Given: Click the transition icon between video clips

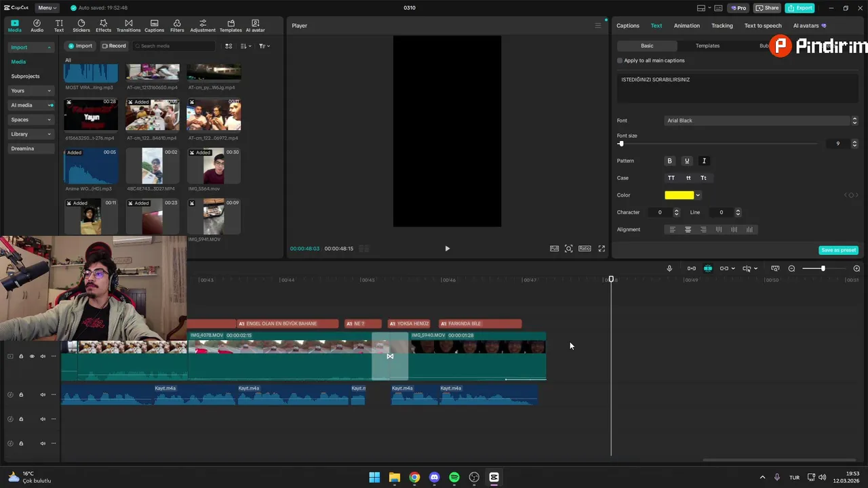Looking at the screenshot, I should pyautogui.click(x=390, y=357).
